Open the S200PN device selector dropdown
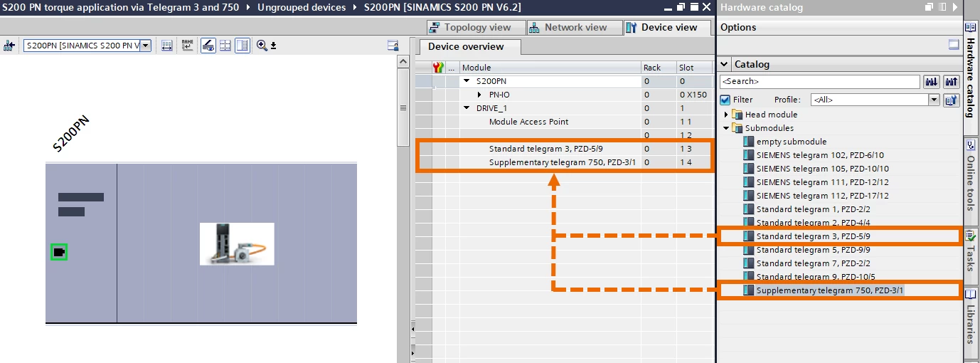Viewport: 980px width, 363px height. tap(146, 46)
